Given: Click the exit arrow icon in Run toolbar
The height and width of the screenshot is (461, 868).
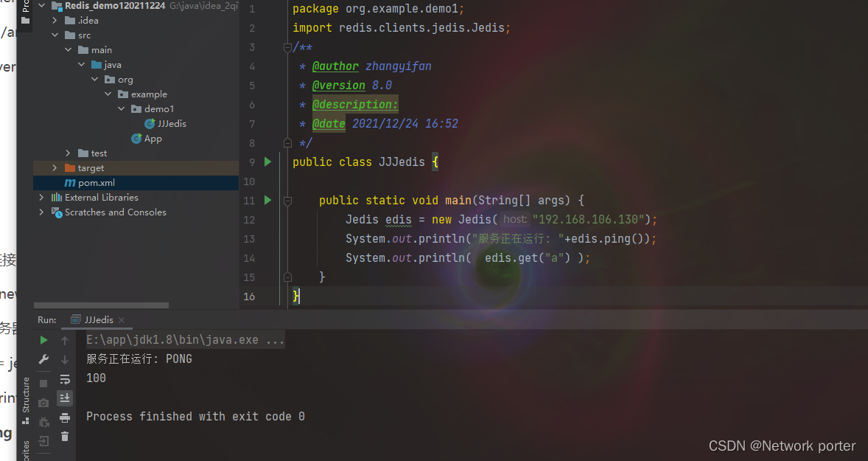Looking at the screenshot, I should [x=43, y=441].
